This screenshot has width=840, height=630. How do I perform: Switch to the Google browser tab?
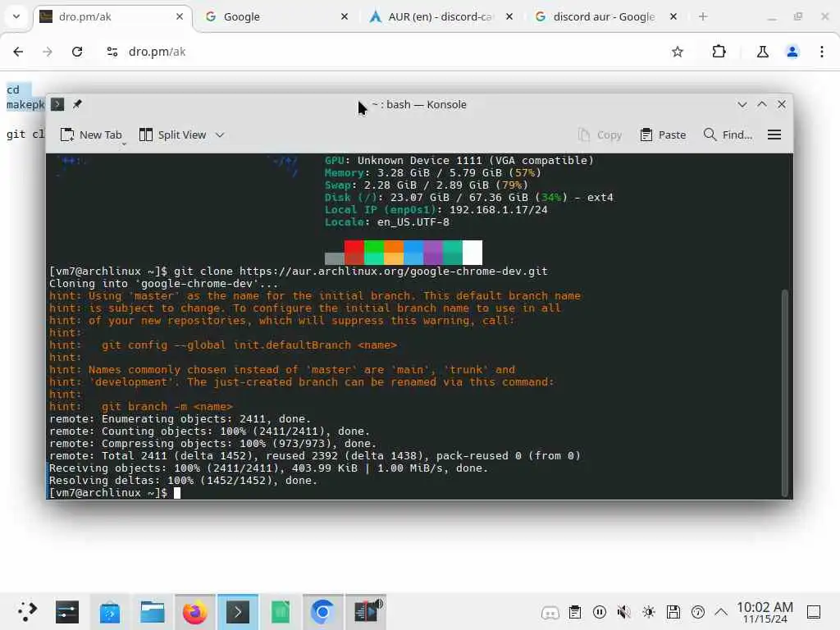[277, 16]
